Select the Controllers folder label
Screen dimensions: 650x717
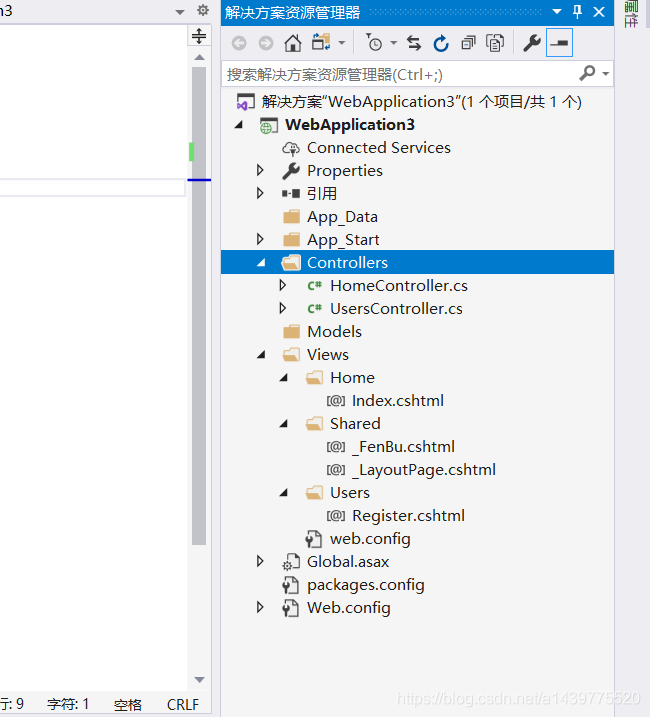click(347, 262)
